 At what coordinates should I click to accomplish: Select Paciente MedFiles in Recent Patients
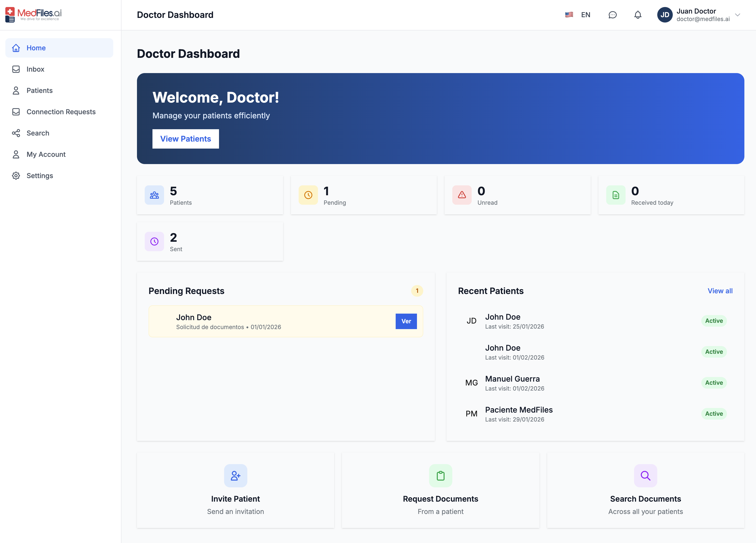click(x=595, y=414)
